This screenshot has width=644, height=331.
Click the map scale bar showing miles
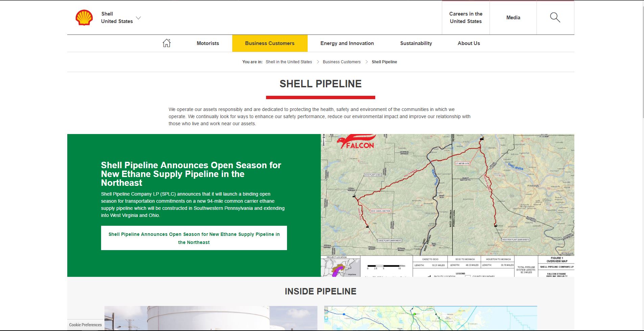tap(384, 266)
